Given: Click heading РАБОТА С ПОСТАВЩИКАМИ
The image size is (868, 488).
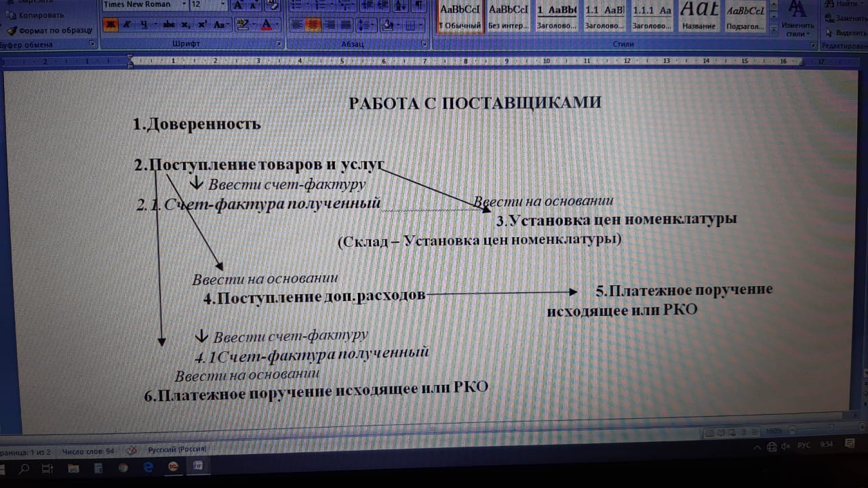Looking at the screenshot, I should click(x=475, y=103).
